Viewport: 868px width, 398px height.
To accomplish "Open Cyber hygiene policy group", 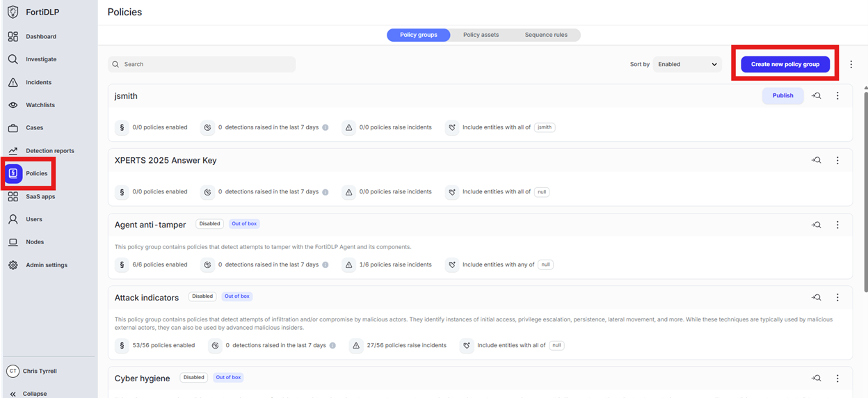I will [142, 378].
